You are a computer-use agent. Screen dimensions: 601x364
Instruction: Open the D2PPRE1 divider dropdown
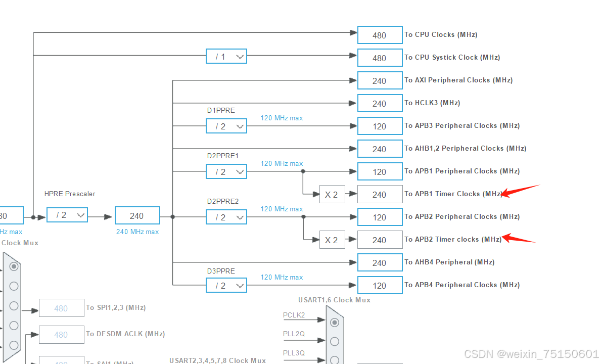tap(226, 171)
